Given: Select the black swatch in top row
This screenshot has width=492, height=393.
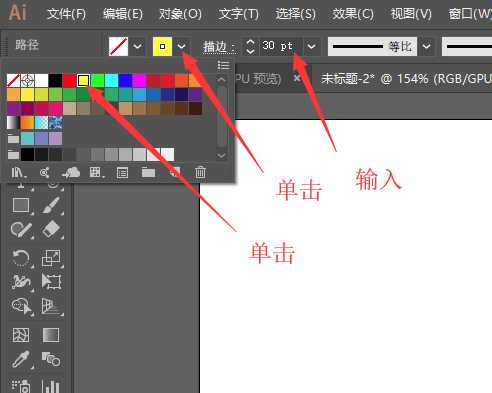Looking at the screenshot, I should [55, 80].
